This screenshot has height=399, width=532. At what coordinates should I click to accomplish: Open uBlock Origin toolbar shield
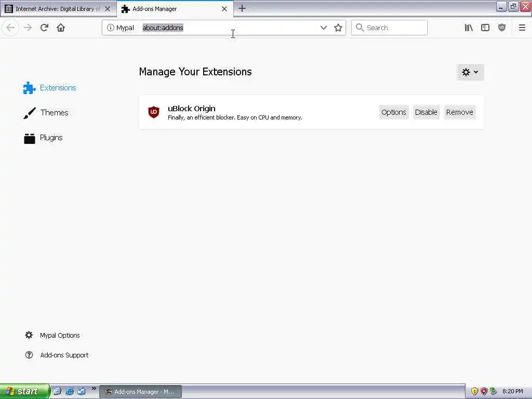point(502,28)
